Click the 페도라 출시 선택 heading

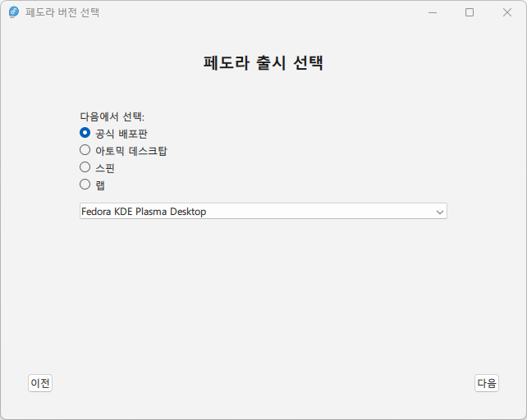click(x=263, y=62)
